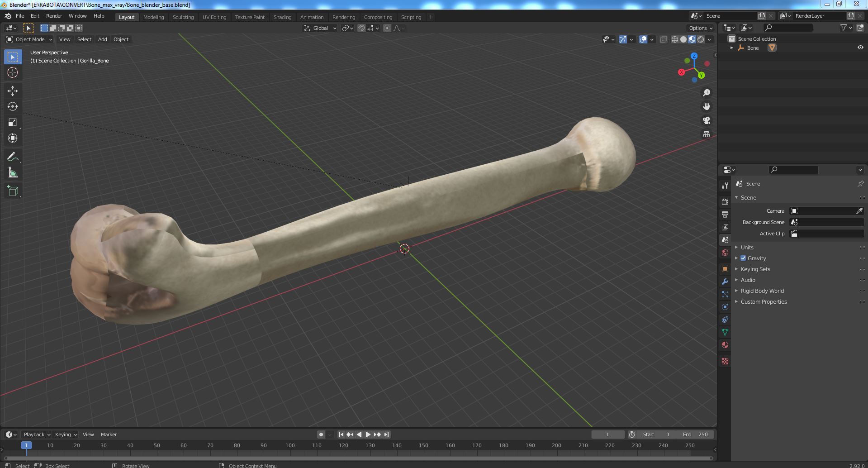Expand the Rigid Body World panel
Screen dimensions: 868x468
(762, 291)
